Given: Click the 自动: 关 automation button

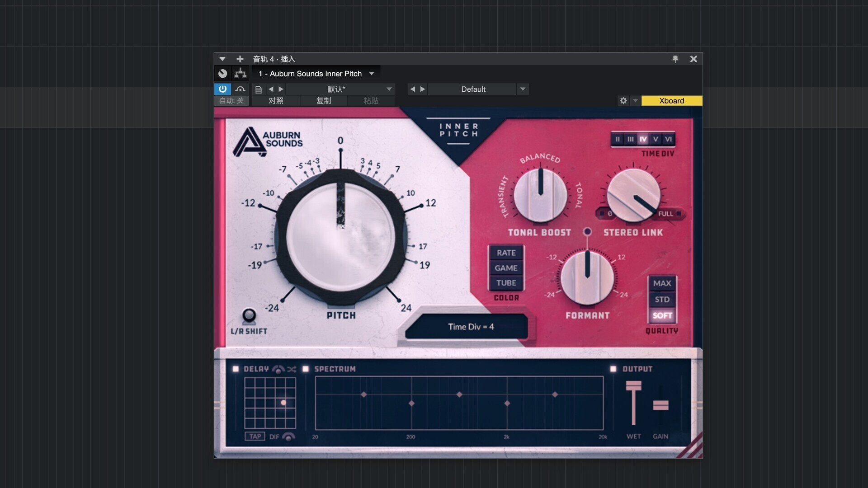Looking at the screenshot, I should [x=231, y=101].
